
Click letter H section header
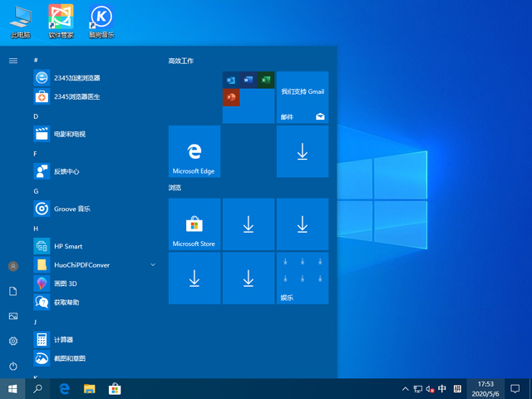[x=36, y=229]
